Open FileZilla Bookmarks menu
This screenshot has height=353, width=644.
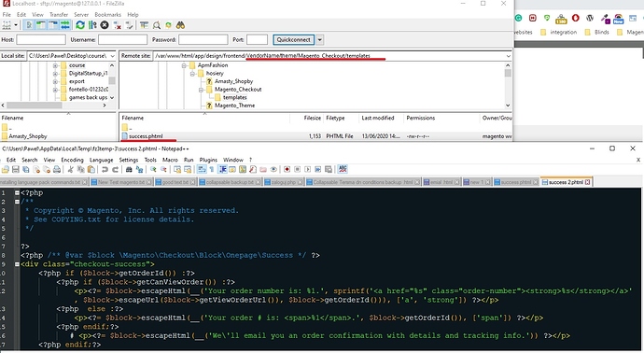click(x=107, y=14)
